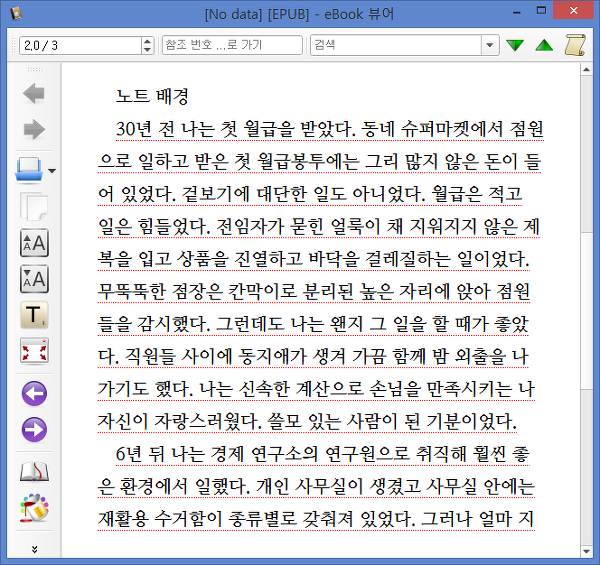Click the Back arrow in the sidebar
The width and height of the screenshot is (600, 565).
pos(34,93)
